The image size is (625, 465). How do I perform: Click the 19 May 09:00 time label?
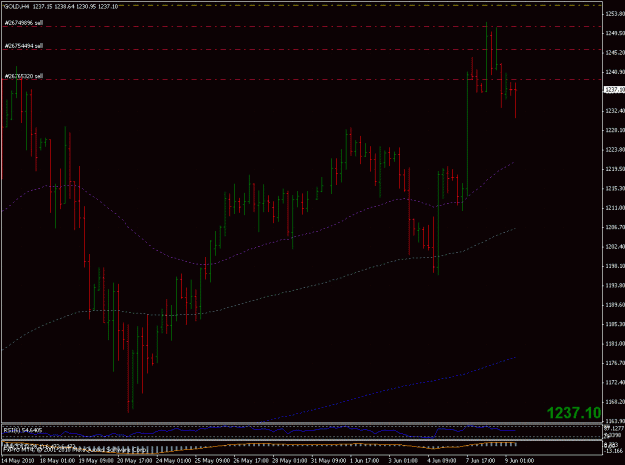(x=96, y=461)
